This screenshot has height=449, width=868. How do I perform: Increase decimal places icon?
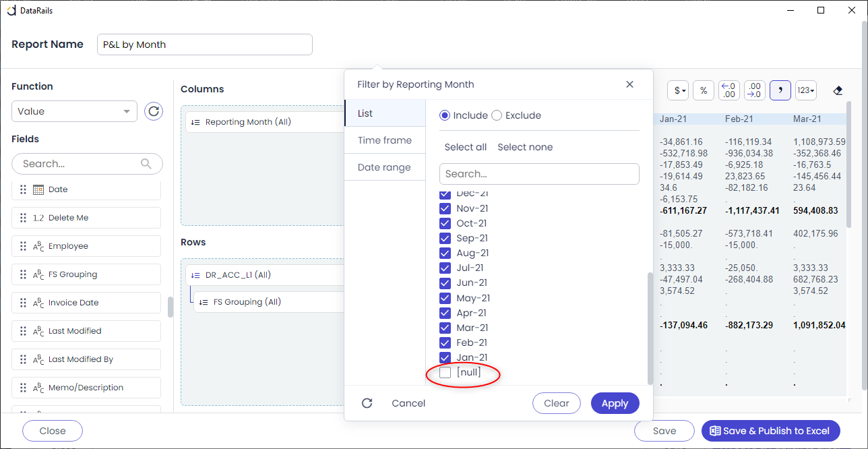coord(755,90)
